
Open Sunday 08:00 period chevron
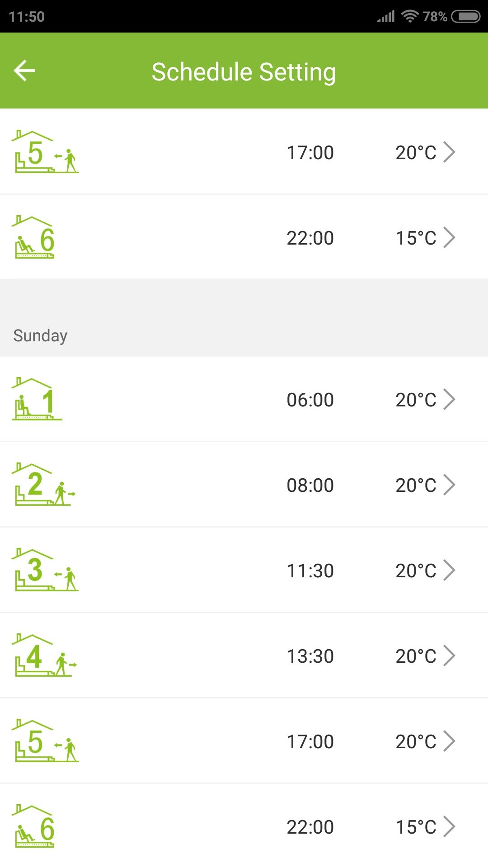pyautogui.click(x=449, y=485)
